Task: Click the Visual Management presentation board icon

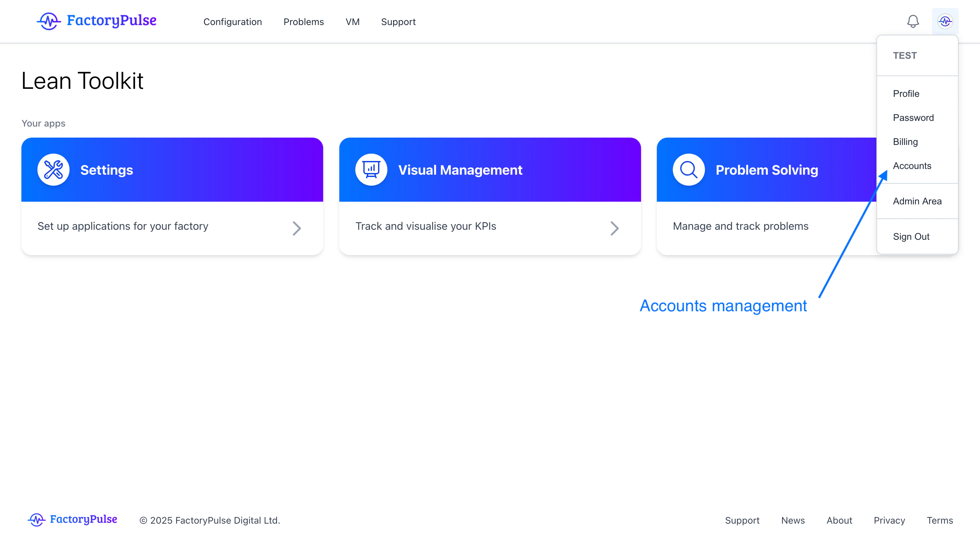Action: tap(371, 170)
